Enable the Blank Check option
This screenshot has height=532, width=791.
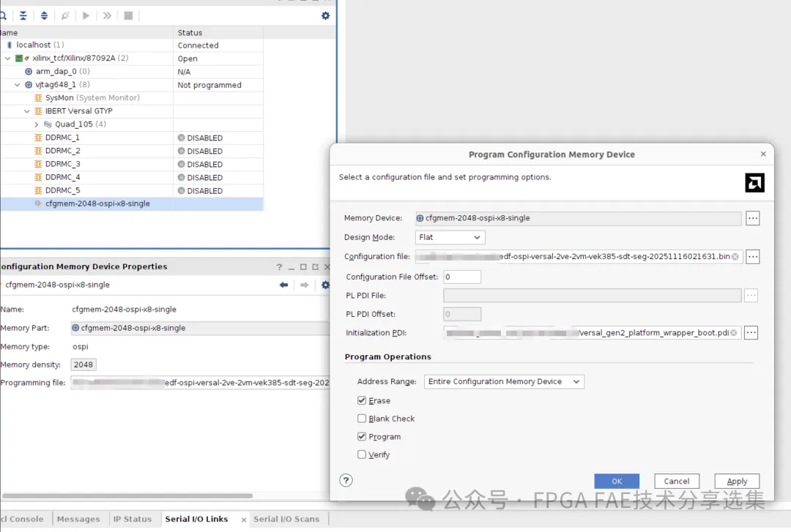[362, 419]
